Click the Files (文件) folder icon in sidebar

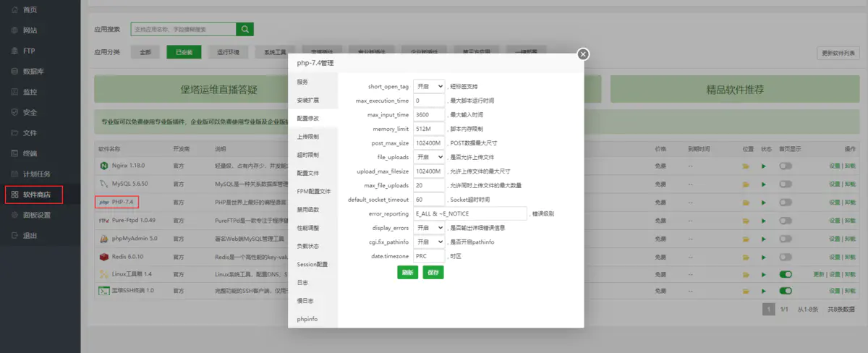pos(14,133)
